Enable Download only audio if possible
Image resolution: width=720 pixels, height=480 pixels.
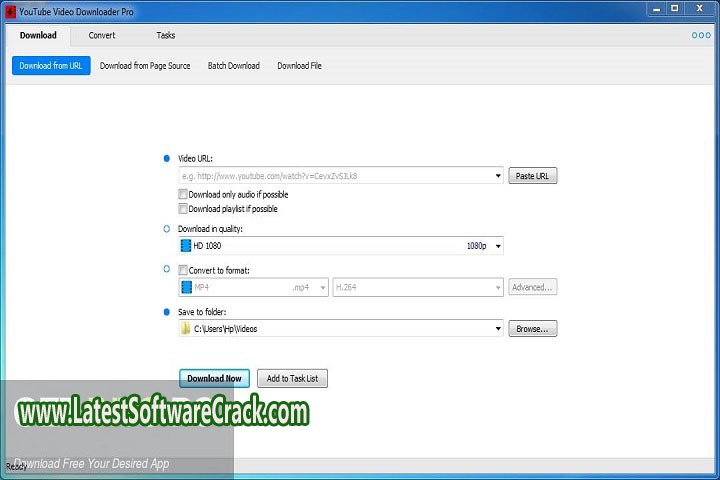pos(183,194)
